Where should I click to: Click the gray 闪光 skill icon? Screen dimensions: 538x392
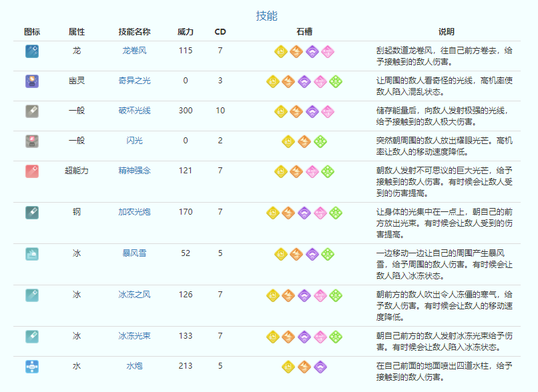[x=32, y=141]
